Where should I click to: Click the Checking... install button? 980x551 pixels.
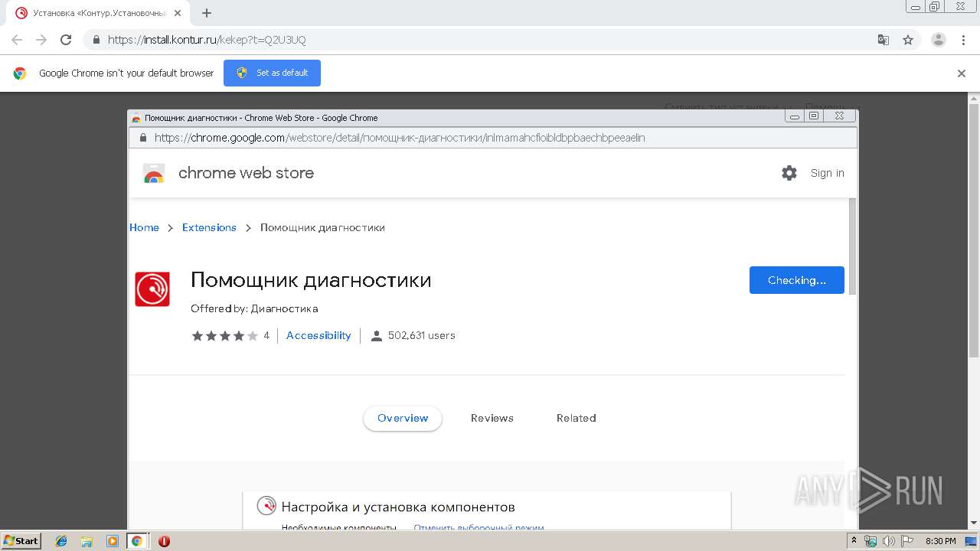click(x=797, y=280)
